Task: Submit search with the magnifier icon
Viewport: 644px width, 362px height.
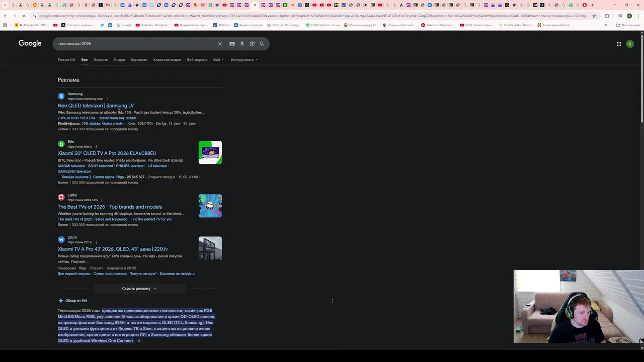Action: (x=262, y=44)
